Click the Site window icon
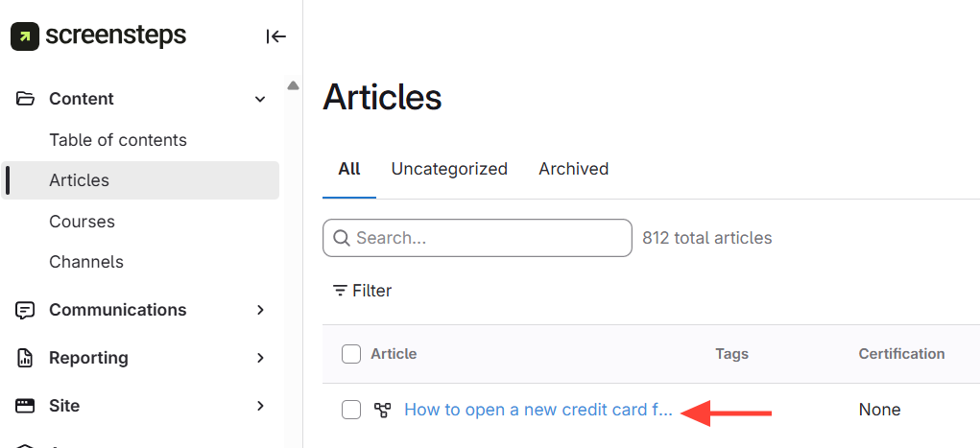980x448 pixels. 26,406
